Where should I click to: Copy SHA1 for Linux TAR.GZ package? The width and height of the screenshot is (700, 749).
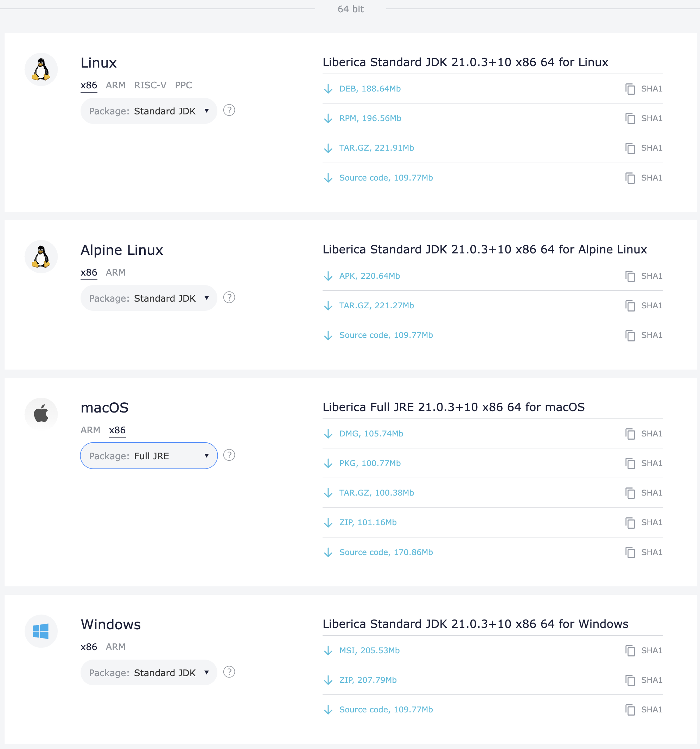[643, 148]
